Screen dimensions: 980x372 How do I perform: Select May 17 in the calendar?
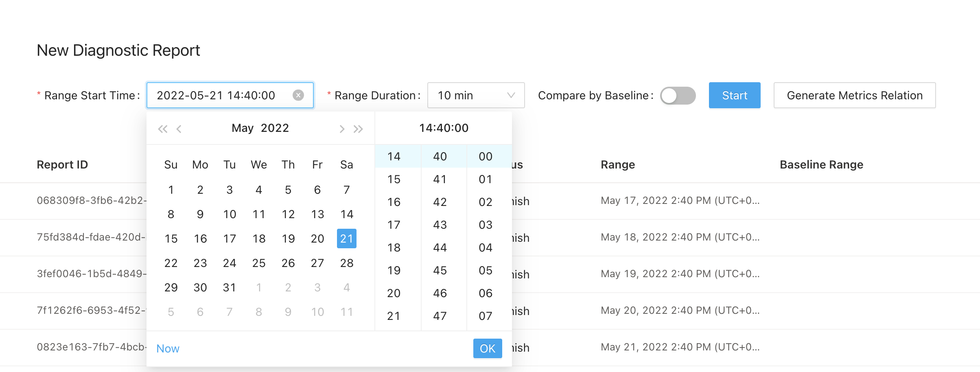(230, 239)
